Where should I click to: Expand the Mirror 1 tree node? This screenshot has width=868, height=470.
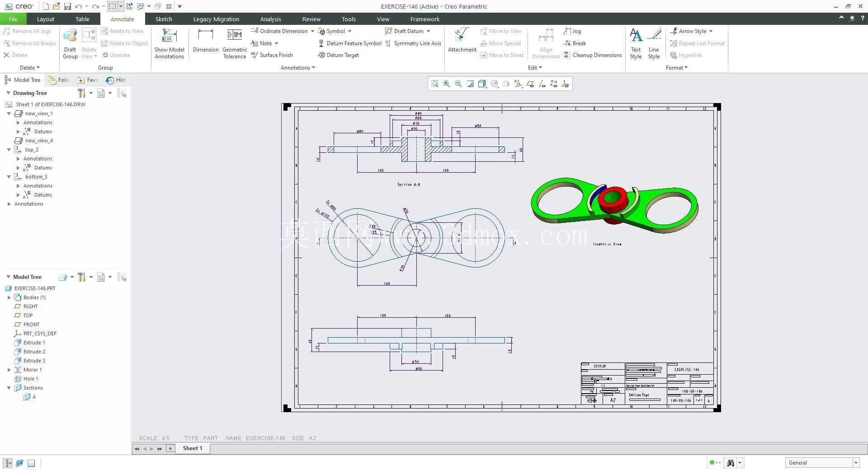(9, 370)
